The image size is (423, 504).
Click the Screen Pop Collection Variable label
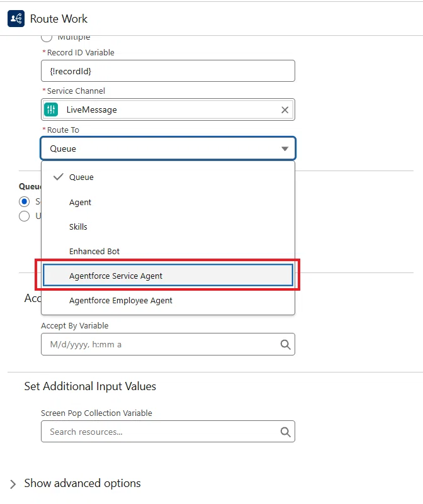(x=96, y=413)
